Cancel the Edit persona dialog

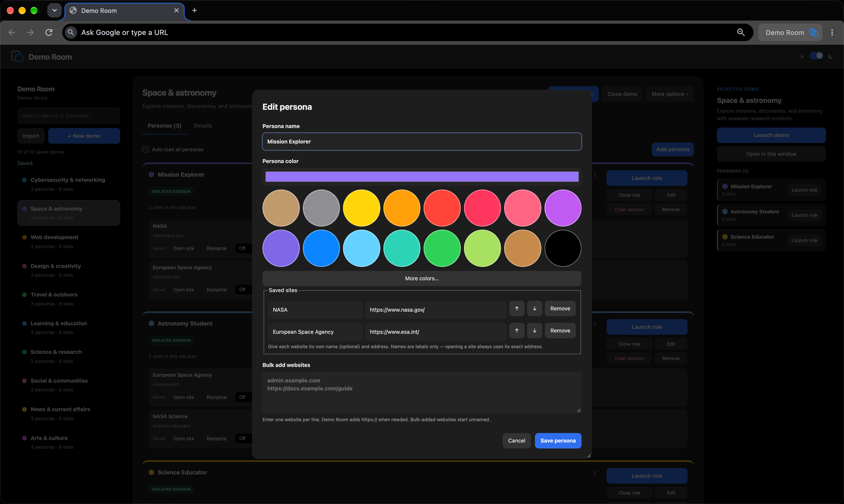516,440
